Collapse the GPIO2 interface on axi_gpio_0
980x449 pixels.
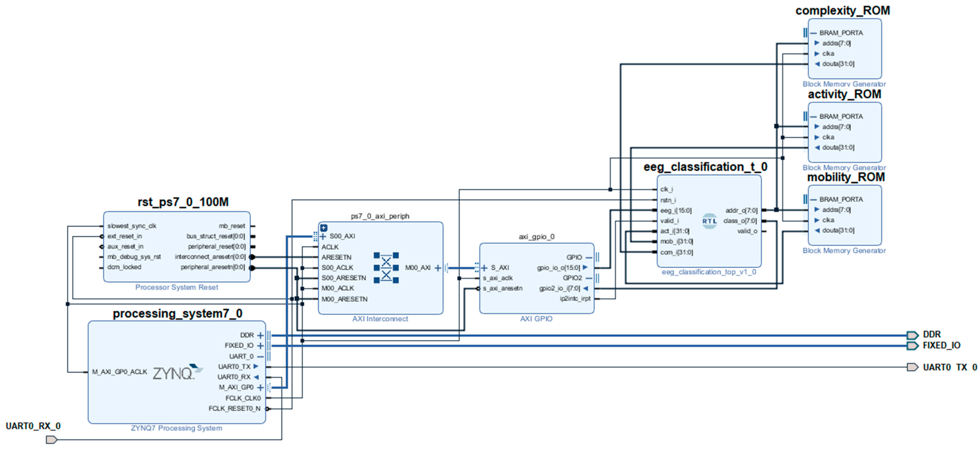(x=589, y=278)
